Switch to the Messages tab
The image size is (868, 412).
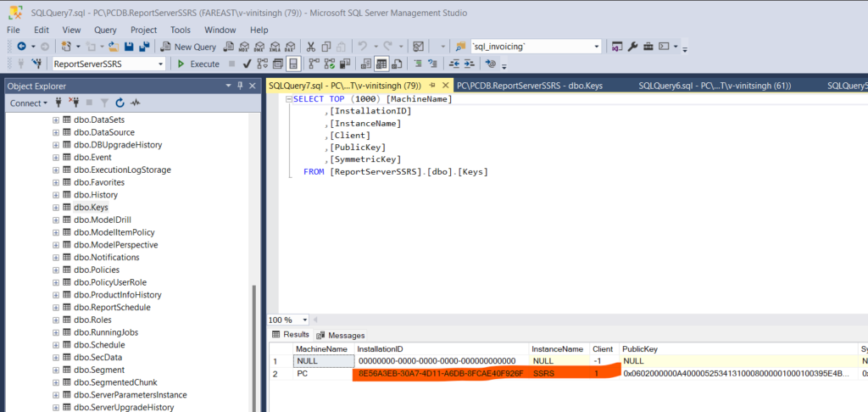(341, 335)
